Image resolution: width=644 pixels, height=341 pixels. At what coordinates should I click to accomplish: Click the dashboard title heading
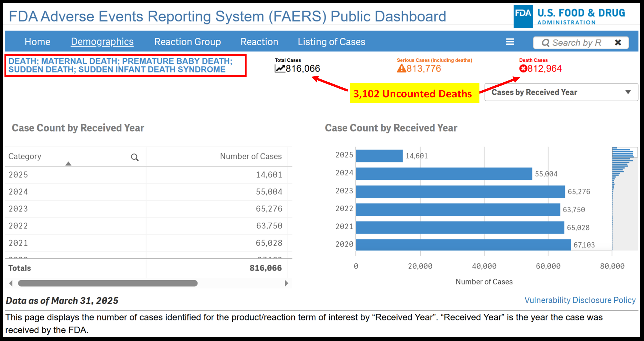point(227,17)
